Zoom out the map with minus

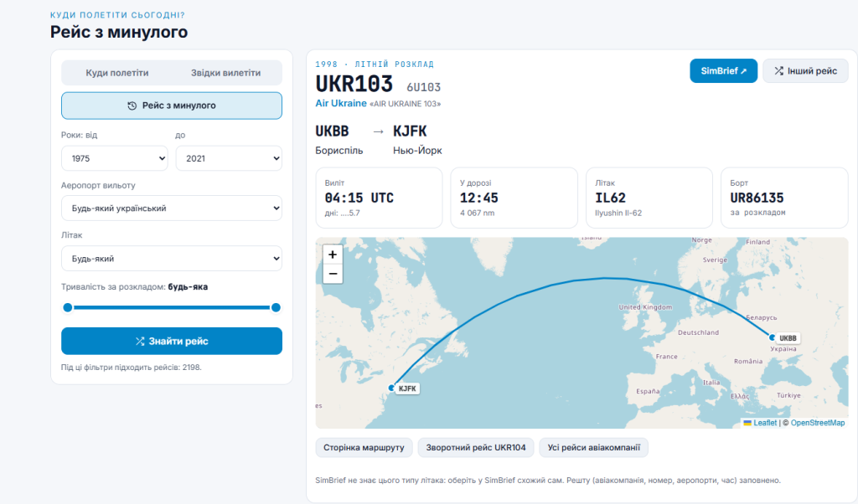[333, 273]
